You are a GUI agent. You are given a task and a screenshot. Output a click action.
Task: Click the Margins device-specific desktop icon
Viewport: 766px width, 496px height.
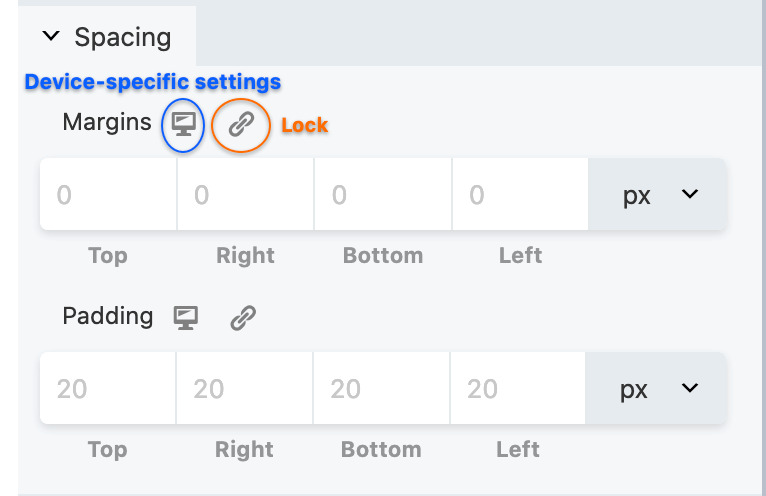pyautogui.click(x=183, y=125)
